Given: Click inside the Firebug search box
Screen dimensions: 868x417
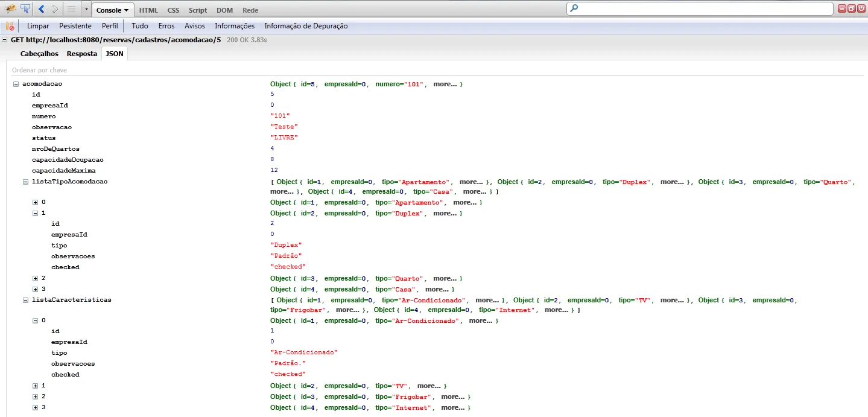Looking at the screenshot, I should coord(700,8).
